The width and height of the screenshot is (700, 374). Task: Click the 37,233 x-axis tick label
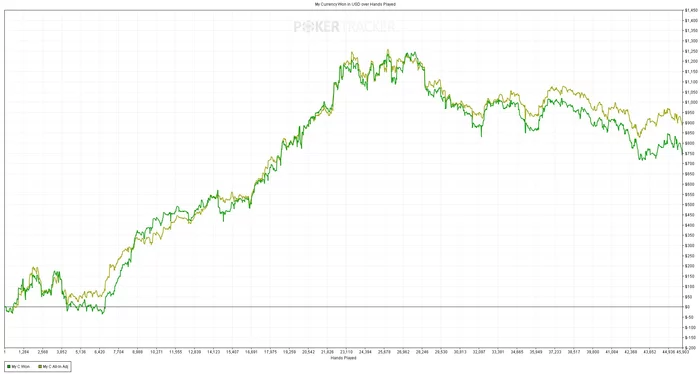click(x=555, y=352)
